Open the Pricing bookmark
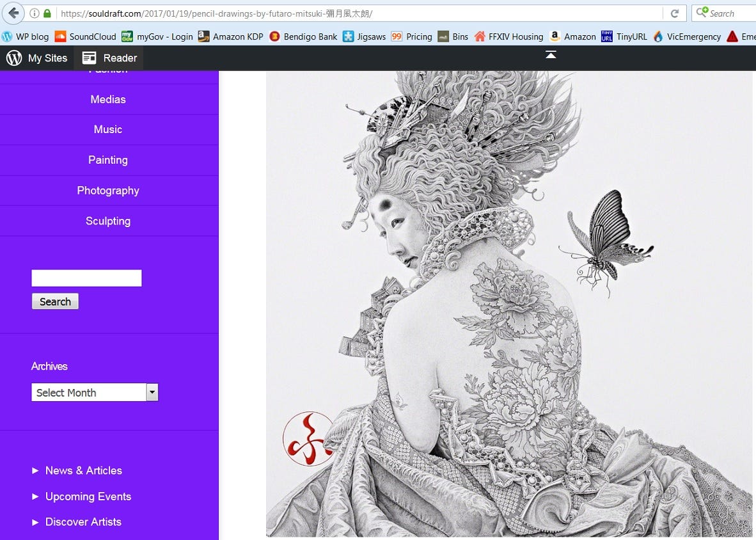Viewport: 756px width, 540px height. point(411,36)
